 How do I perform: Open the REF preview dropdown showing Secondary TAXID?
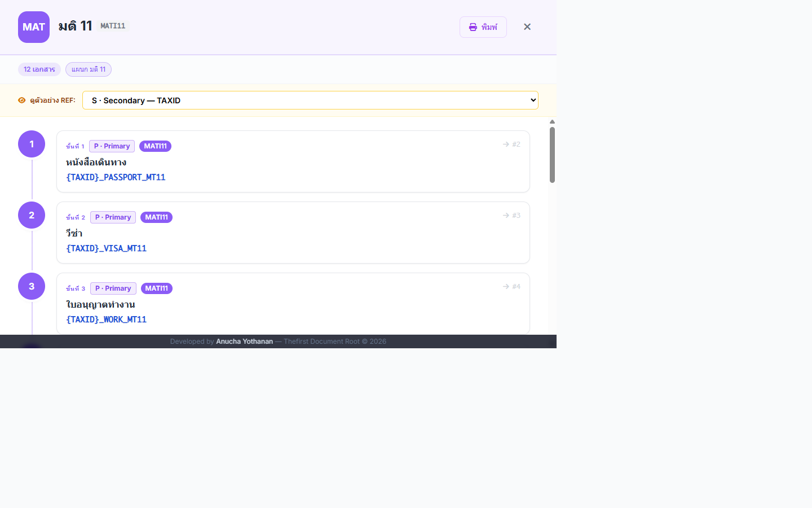point(310,100)
